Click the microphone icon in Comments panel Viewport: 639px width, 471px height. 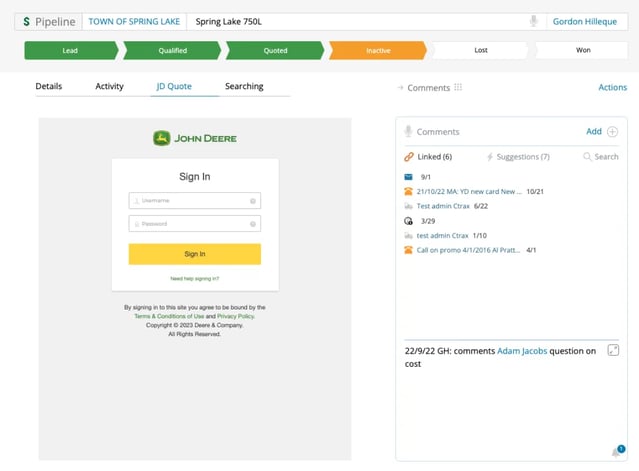click(x=408, y=132)
